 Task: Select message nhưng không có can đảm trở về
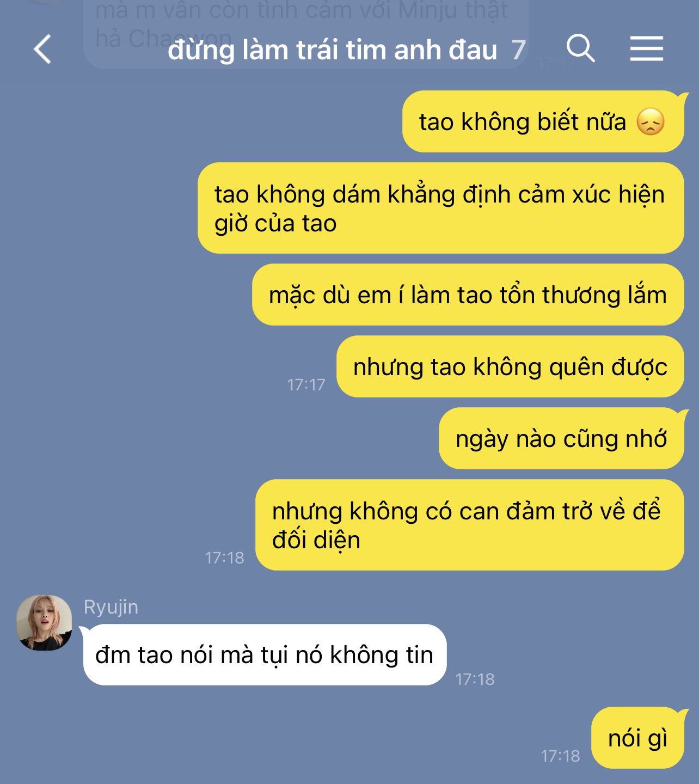pyautogui.click(x=469, y=525)
